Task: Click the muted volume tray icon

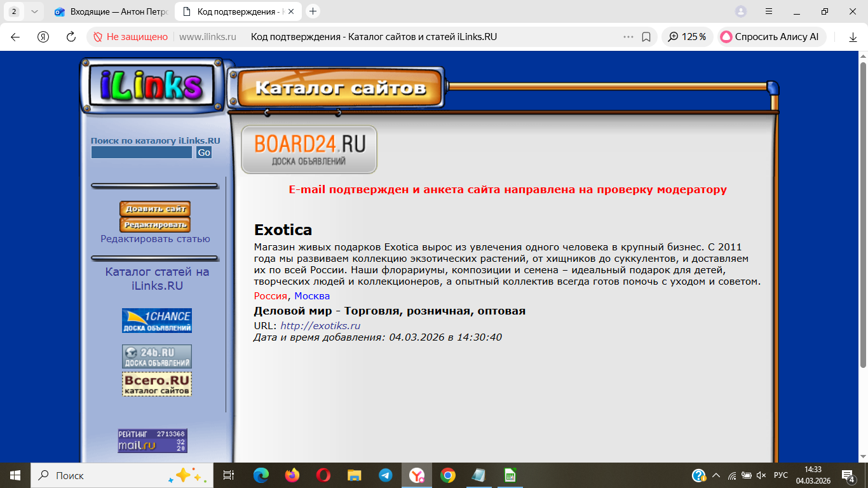Action: click(761, 475)
